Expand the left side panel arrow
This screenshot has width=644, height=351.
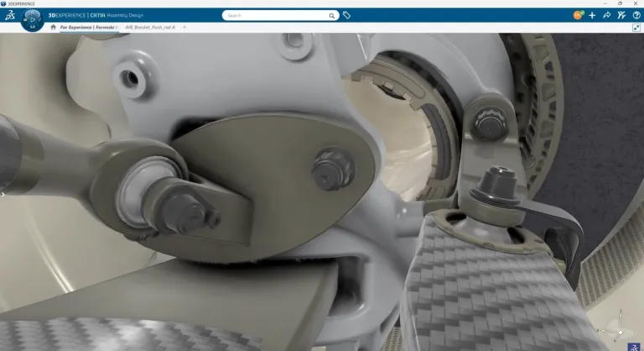(2, 194)
